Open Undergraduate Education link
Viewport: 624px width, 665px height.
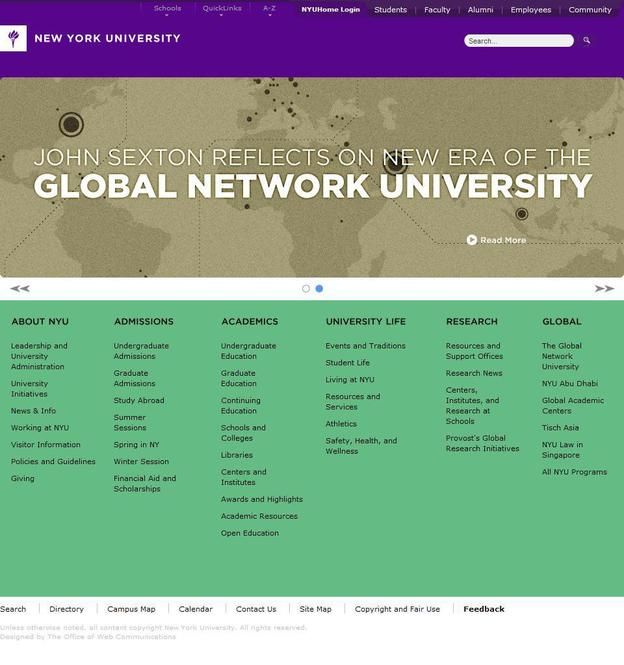(x=248, y=351)
